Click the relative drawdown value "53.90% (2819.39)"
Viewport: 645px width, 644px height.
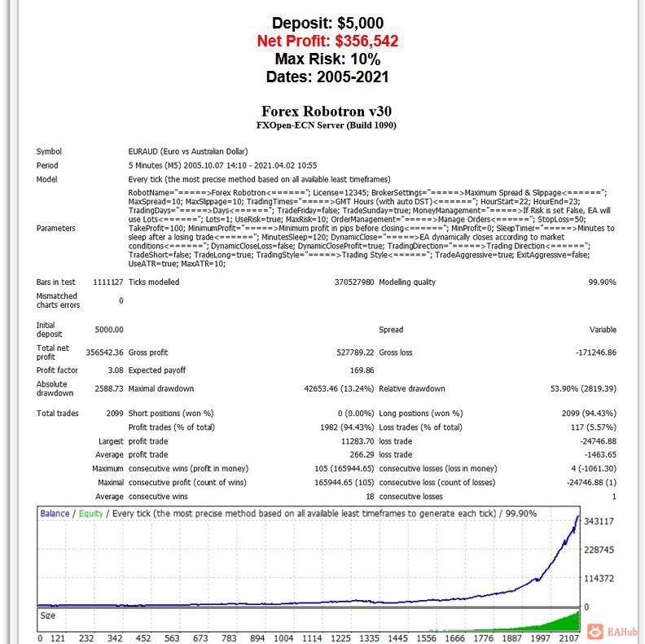(x=583, y=388)
